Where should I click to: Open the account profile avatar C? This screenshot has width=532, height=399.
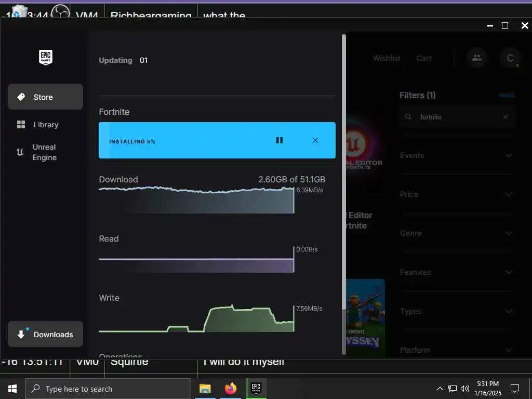pos(510,58)
